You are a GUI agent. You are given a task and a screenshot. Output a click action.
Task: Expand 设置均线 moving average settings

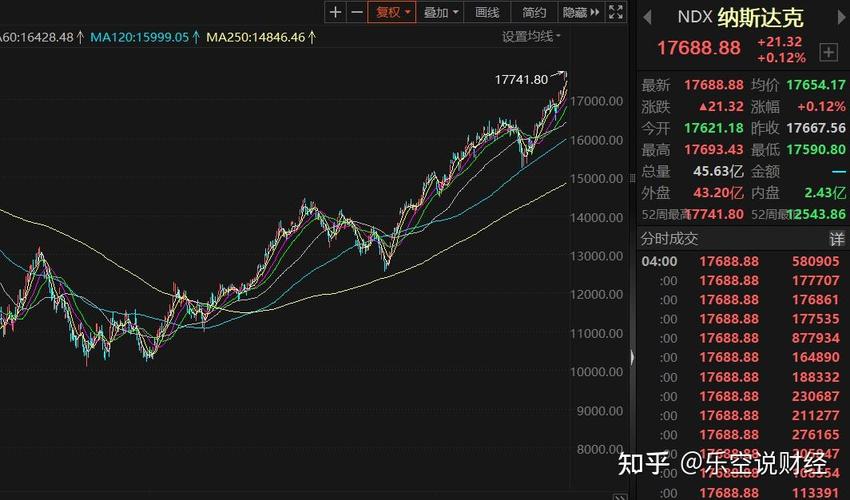point(531,37)
